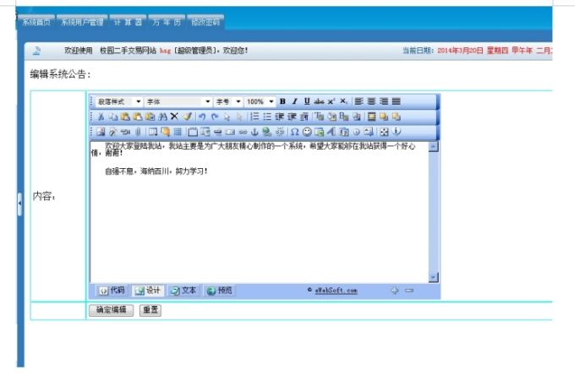Apply strikethrough formatting
This screenshot has width=585, height=392.
coord(319,101)
